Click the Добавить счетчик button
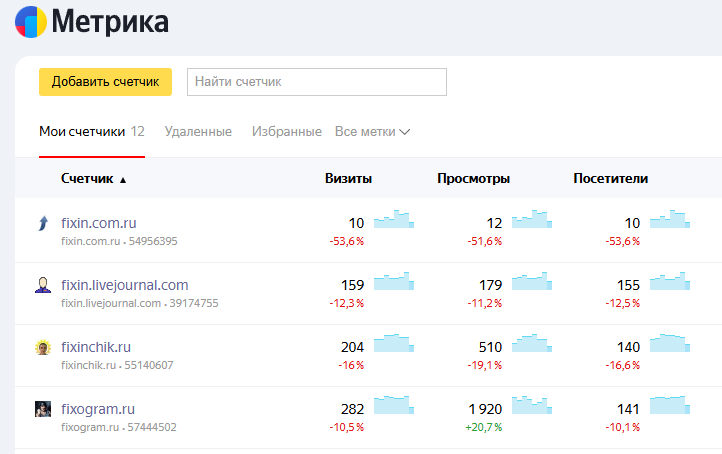 [105, 82]
